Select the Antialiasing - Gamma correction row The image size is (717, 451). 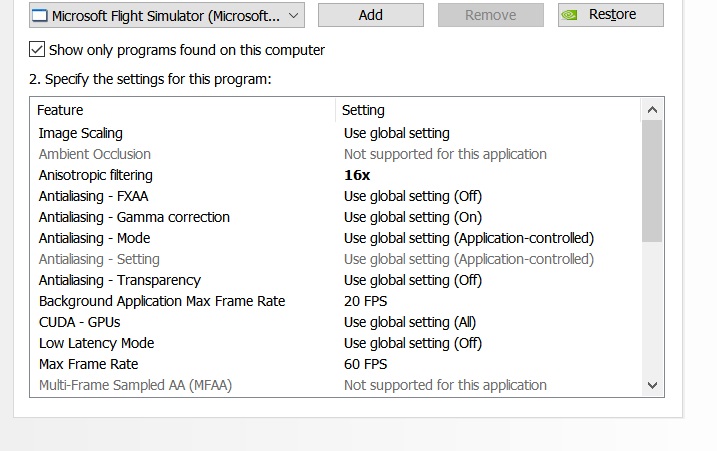pyautogui.click(x=336, y=217)
